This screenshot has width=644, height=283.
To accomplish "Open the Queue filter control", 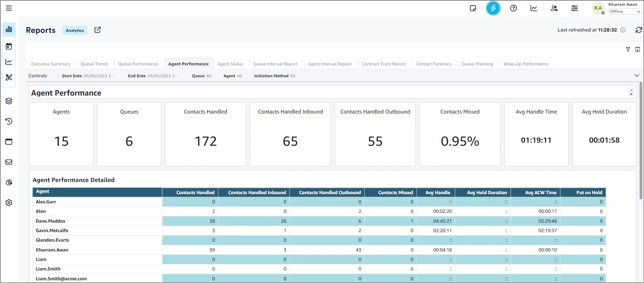I will [x=202, y=76].
